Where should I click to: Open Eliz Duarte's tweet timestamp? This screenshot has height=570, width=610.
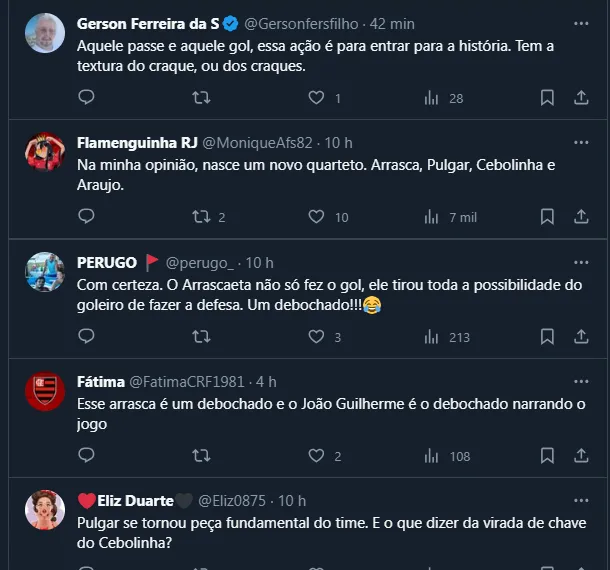click(x=292, y=500)
